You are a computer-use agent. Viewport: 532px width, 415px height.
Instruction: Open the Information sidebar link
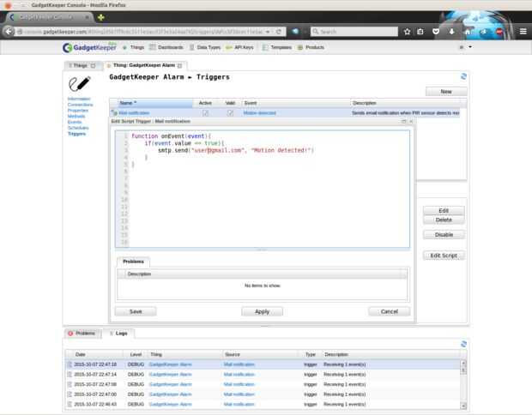pos(79,99)
